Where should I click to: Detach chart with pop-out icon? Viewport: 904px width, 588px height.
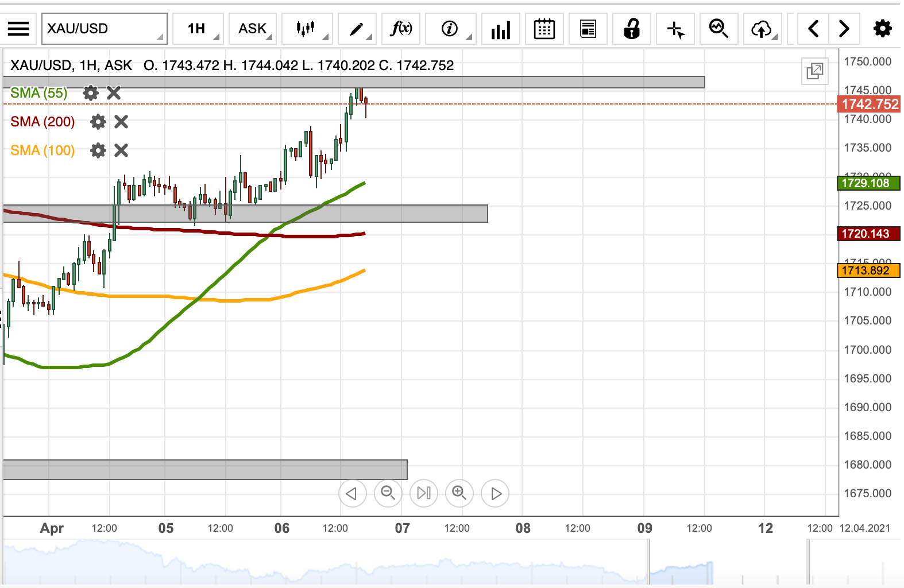(815, 71)
